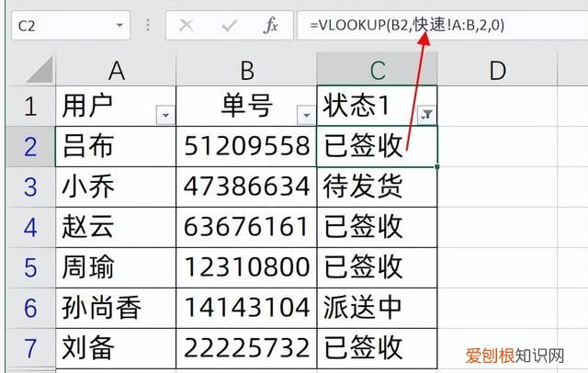
Task: Click 待发货 cell in row 3
Action: pos(378,187)
